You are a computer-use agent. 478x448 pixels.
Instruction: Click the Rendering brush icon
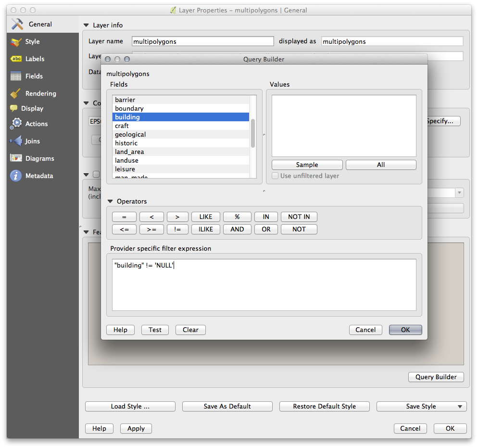pyautogui.click(x=16, y=93)
